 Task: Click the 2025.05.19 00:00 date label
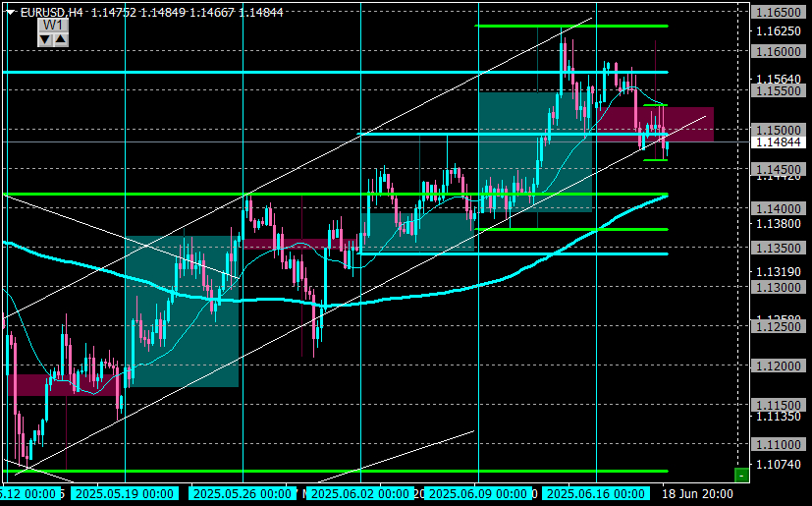(x=125, y=493)
